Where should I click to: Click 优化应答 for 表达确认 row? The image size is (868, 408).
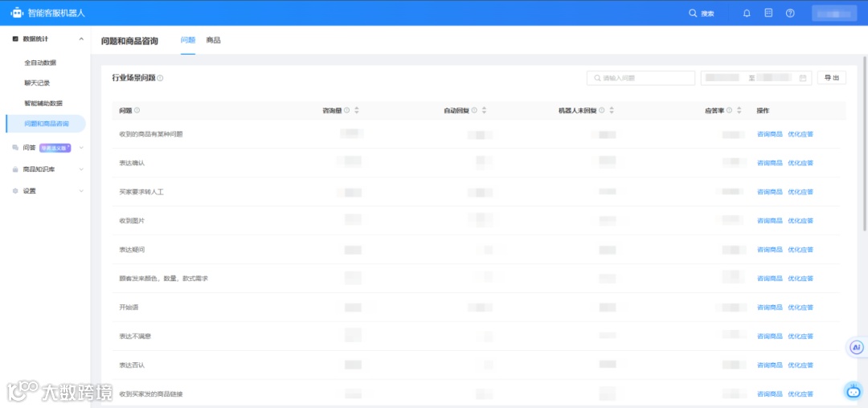point(800,162)
